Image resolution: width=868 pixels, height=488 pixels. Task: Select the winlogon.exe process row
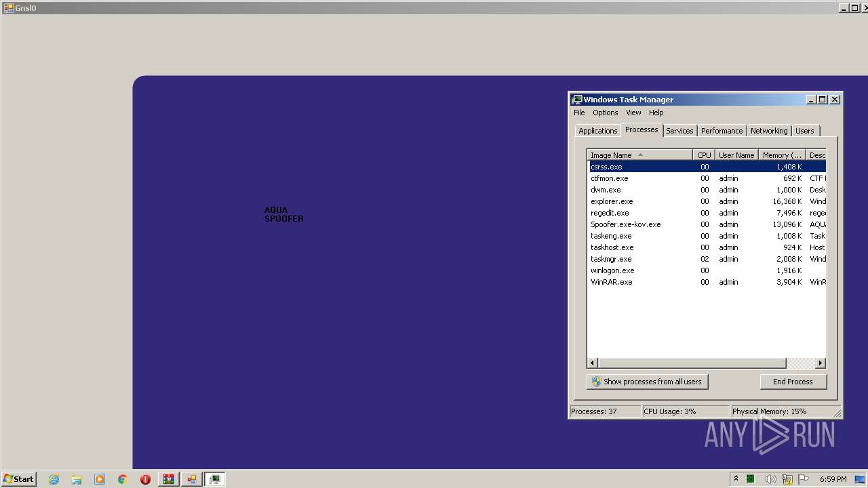tap(707, 270)
